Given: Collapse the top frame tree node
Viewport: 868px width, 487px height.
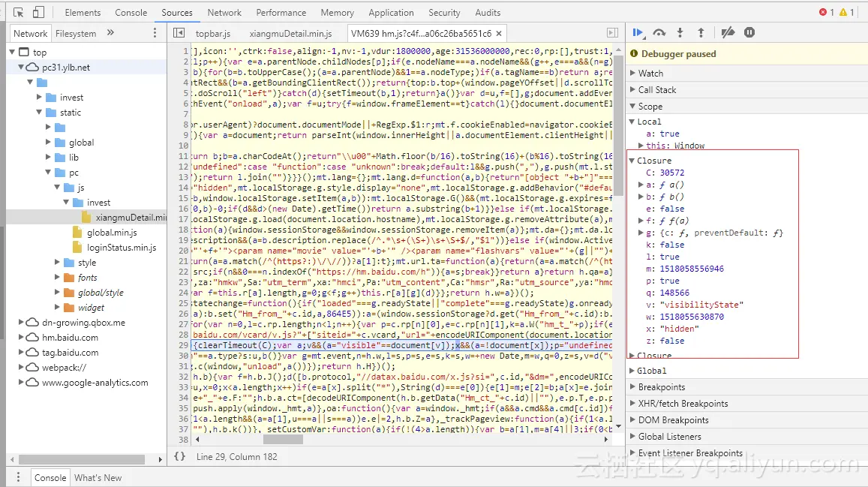Looking at the screenshot, I should (x=12, y=52).
